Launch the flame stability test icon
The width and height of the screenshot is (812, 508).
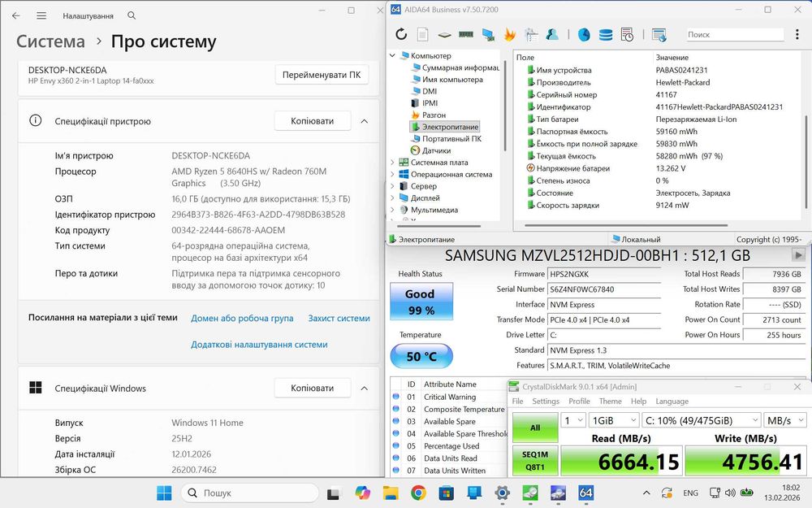tap(510, 35)
